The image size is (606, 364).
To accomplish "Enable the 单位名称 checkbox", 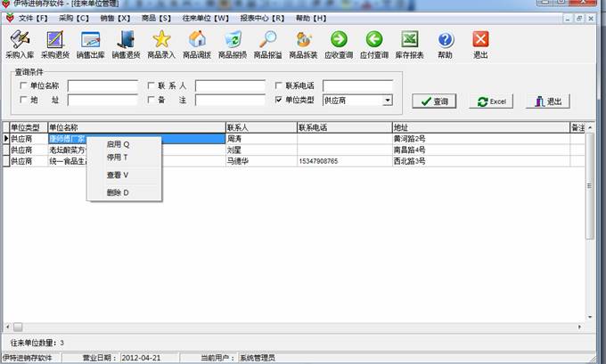I will (x=23, y=86).
